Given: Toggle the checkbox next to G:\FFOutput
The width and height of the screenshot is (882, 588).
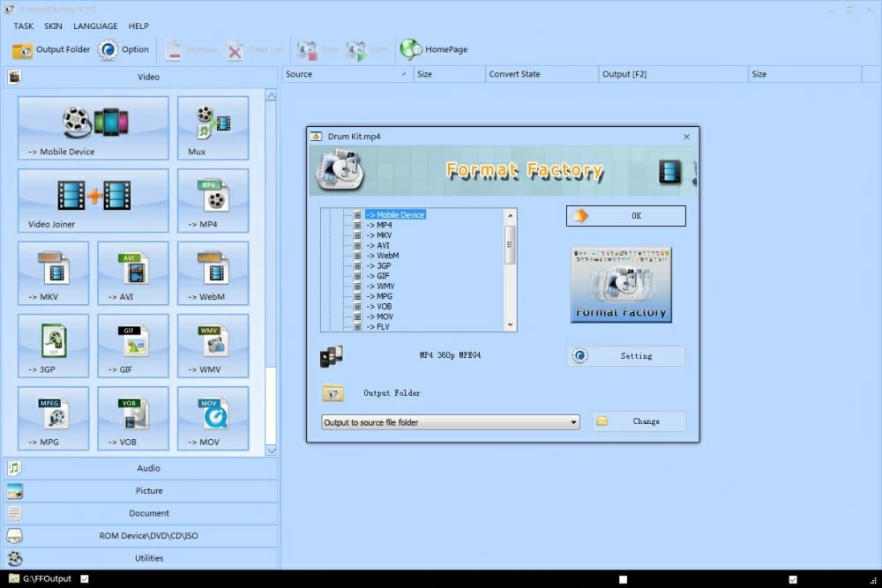Looking at the screenshot, I should coord(85,579).
